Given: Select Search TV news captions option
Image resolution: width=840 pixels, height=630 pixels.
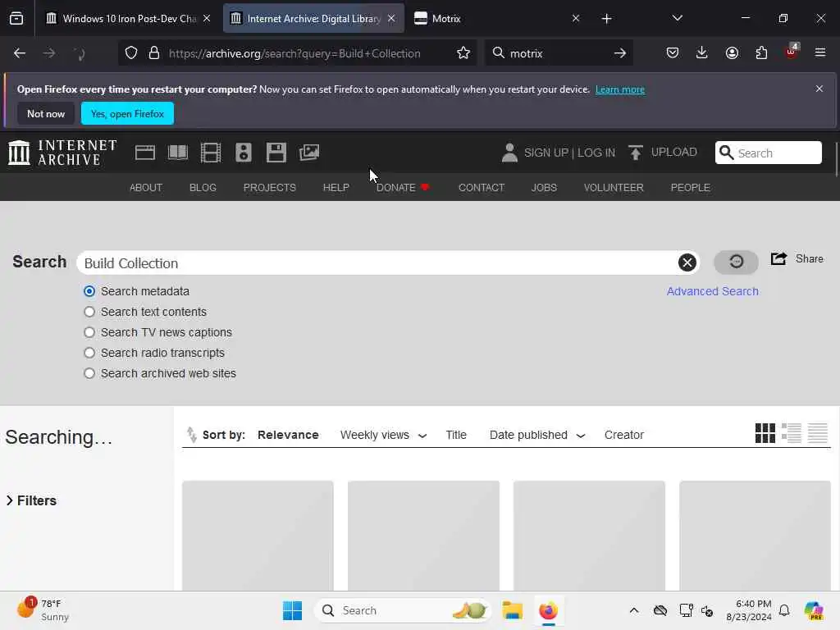Looking at the screenshot, I should tap(89, 332).
